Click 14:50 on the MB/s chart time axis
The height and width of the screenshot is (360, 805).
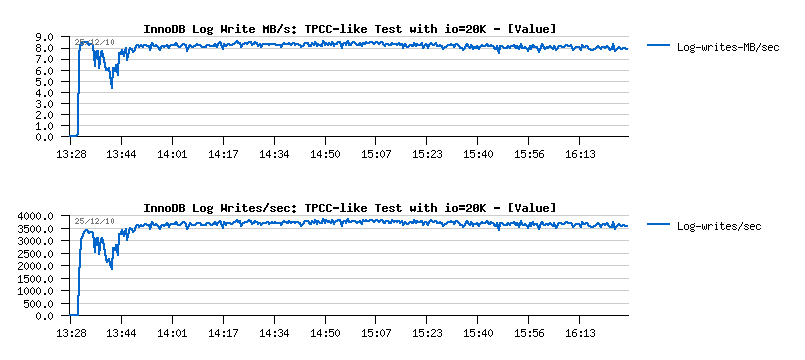point(325,155)
